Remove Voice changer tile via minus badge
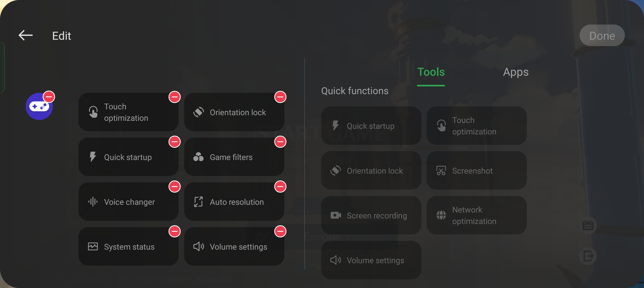644x288 pixels. [x=175, y=187]
